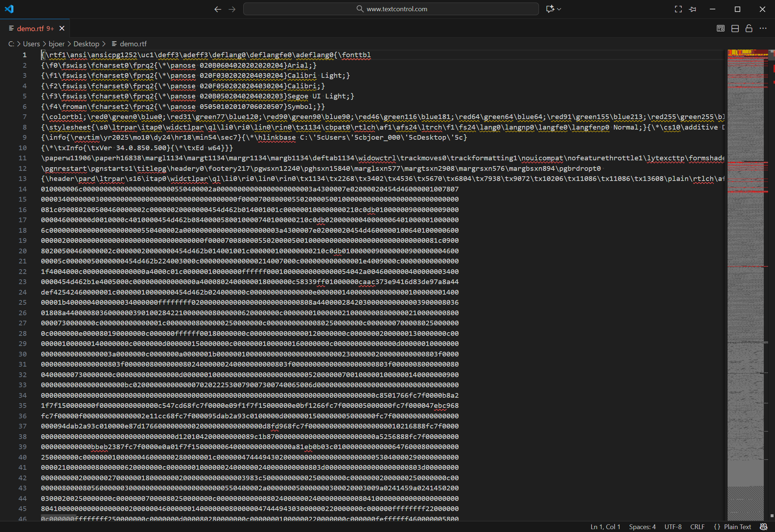The image size is (775, 532).
Task: Click the search icon inside the address bar
Action: click(x=359, y=9)
